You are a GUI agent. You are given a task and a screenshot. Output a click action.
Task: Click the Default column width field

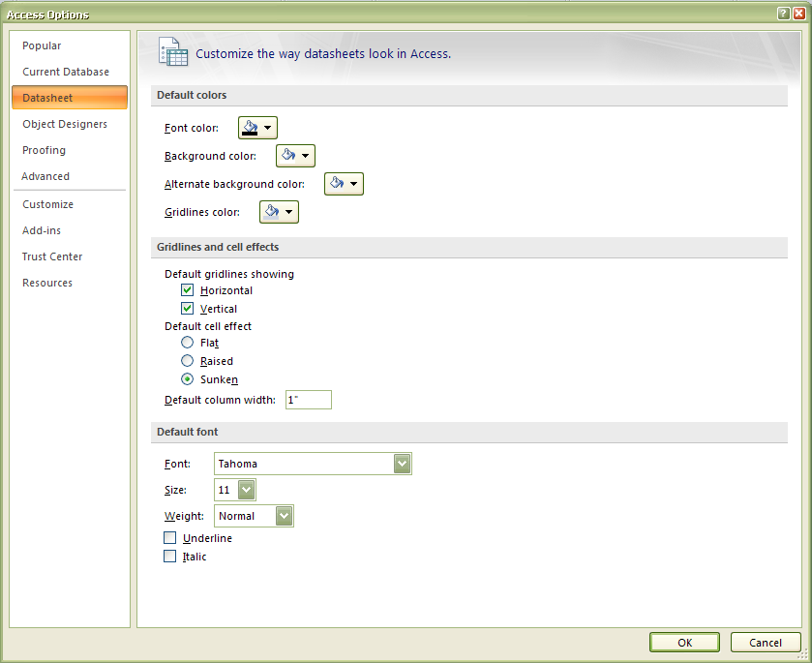(x=309, y=400)
